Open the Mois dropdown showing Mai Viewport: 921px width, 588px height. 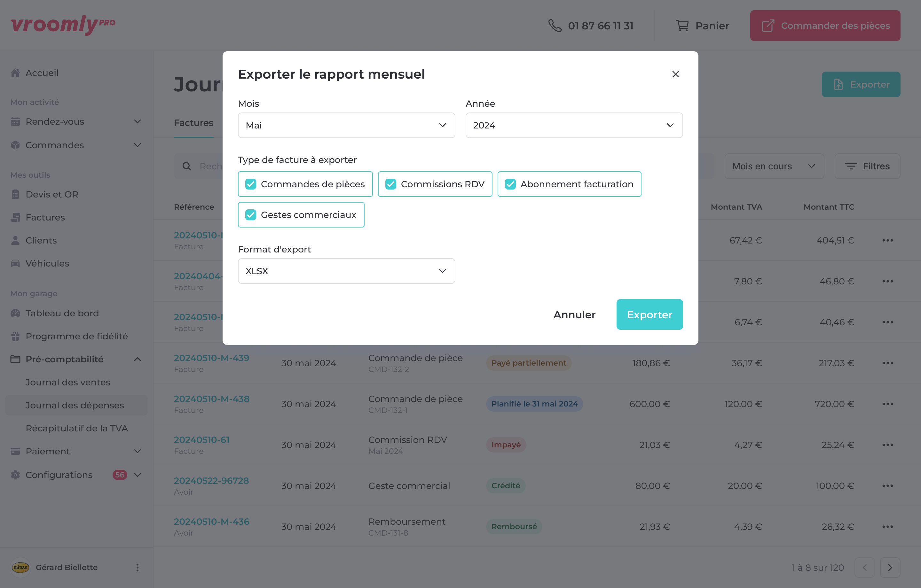click(x=347, y=125)
